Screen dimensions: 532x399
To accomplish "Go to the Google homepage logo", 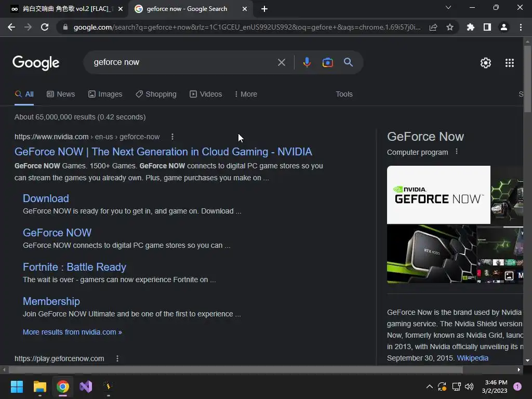I will coord(36,62).
